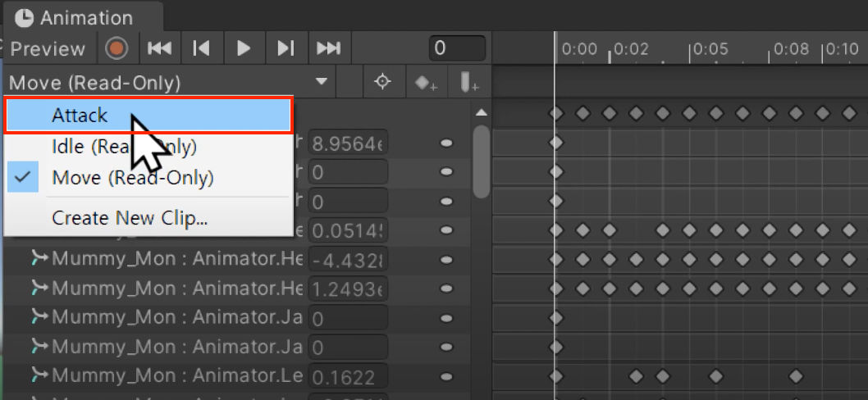This screenshot has width=868, height=400.
Task: Click the scroll-up arrow of property list
Action: click(482, 113)
